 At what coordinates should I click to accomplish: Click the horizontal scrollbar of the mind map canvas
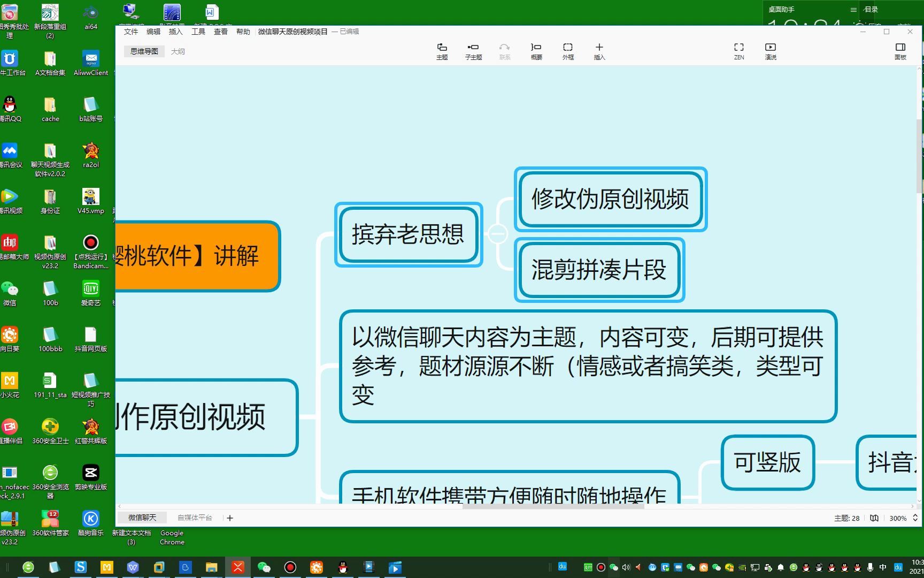[553, 506]
